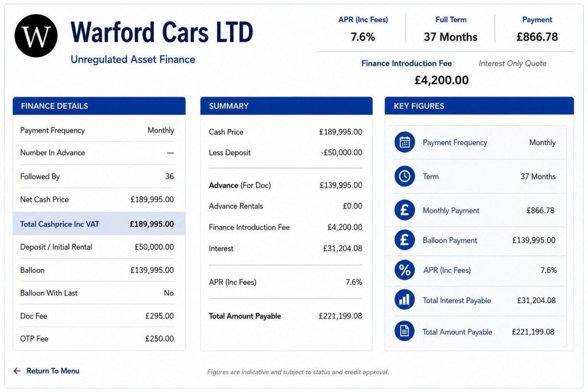Click the highlighted Total Cashprice Inc VAT row

point(99,224)
